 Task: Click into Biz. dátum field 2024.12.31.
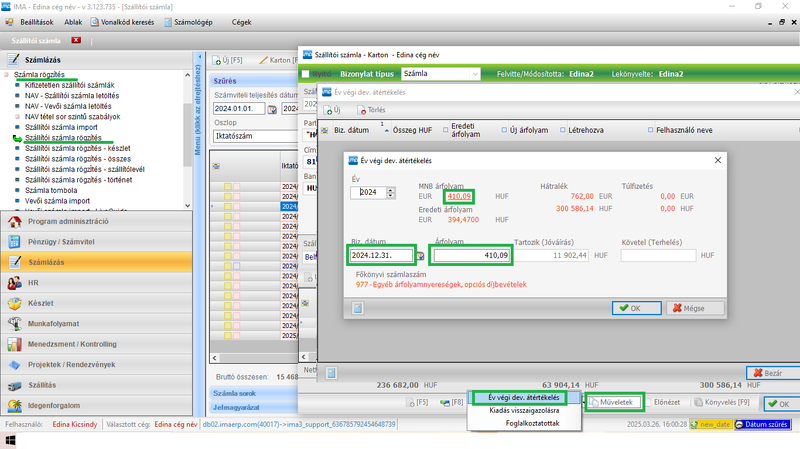click(382, 255)
